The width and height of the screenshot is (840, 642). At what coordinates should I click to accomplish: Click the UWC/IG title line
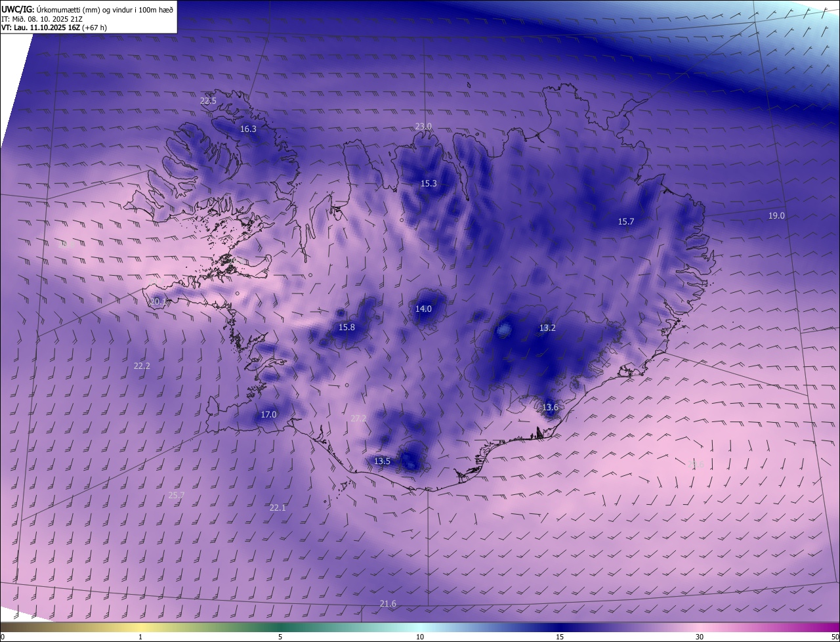87,9
